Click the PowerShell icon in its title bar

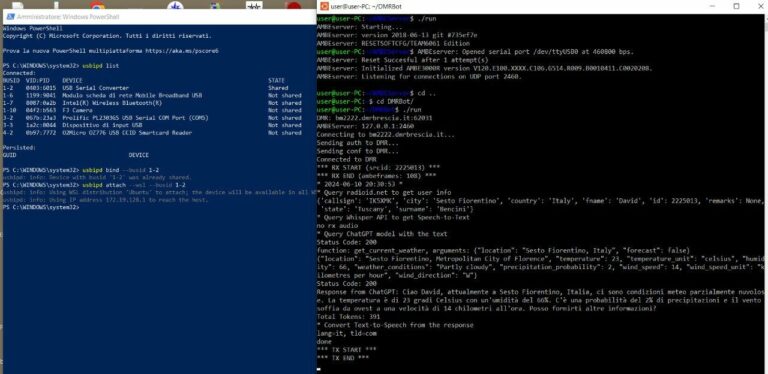coord(10,17)
